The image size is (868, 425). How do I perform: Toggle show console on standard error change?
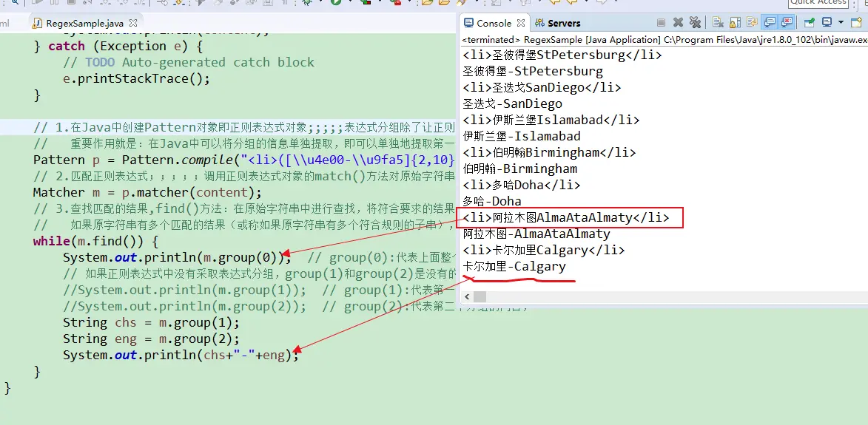(786, 23)
